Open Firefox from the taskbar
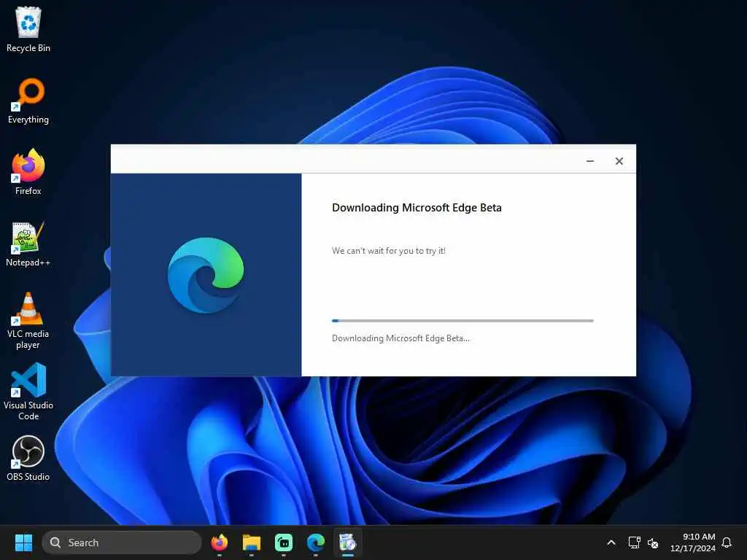Viewport: 747px width, 560px height. coord(219,542)
